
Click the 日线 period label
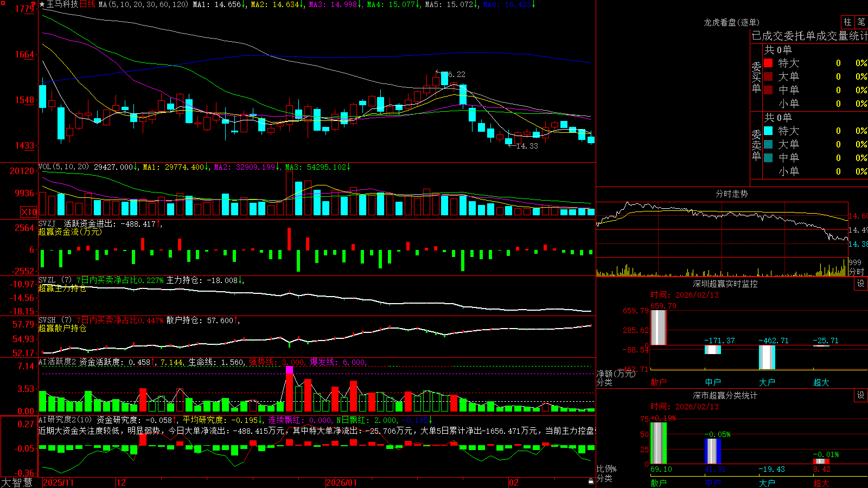click(x=87, y=4)
